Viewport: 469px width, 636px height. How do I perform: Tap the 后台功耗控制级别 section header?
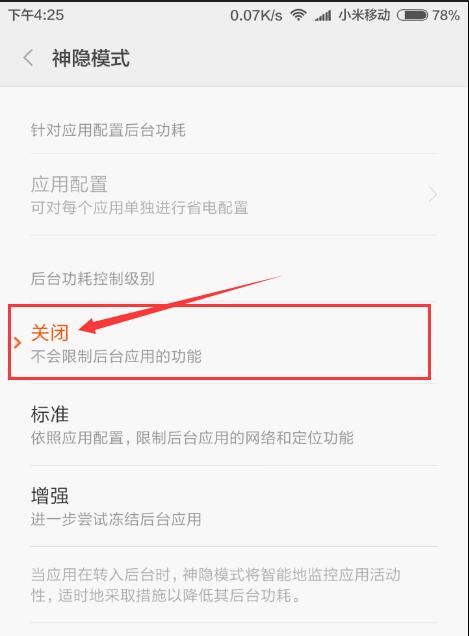(93, 279)
